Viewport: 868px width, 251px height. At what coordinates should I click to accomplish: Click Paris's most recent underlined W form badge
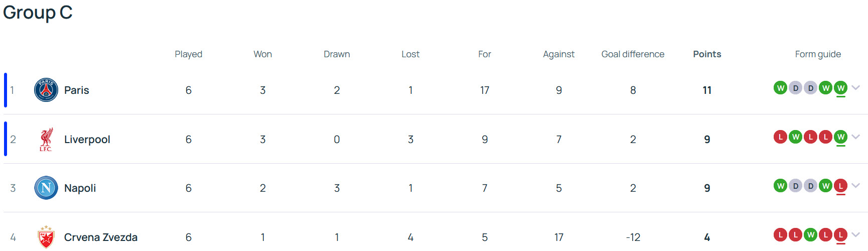coord(841,88)
